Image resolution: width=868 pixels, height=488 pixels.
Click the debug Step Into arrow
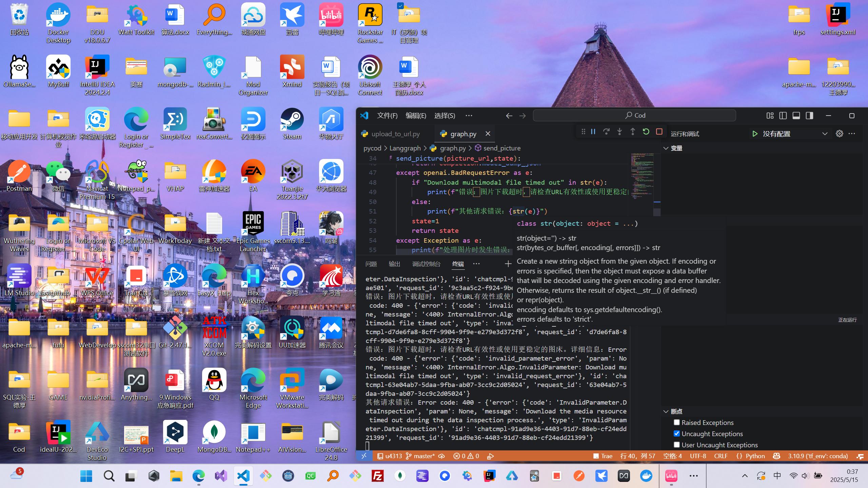619,132
